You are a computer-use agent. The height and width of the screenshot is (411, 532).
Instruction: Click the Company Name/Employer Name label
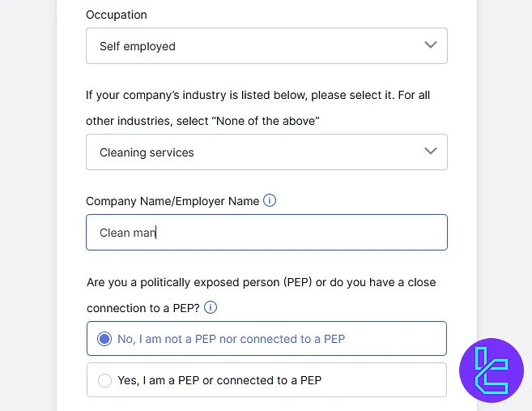click(x=172, y=201)
